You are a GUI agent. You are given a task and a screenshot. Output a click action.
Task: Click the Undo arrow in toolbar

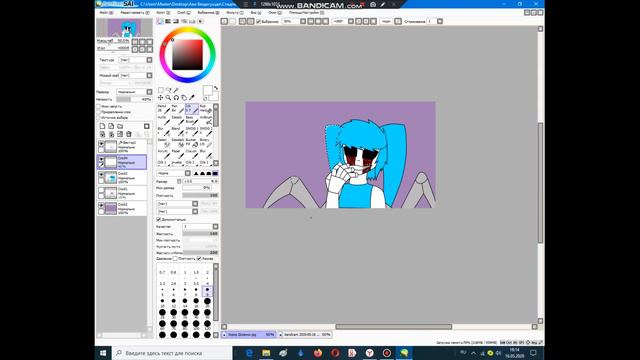click(224, 21)
